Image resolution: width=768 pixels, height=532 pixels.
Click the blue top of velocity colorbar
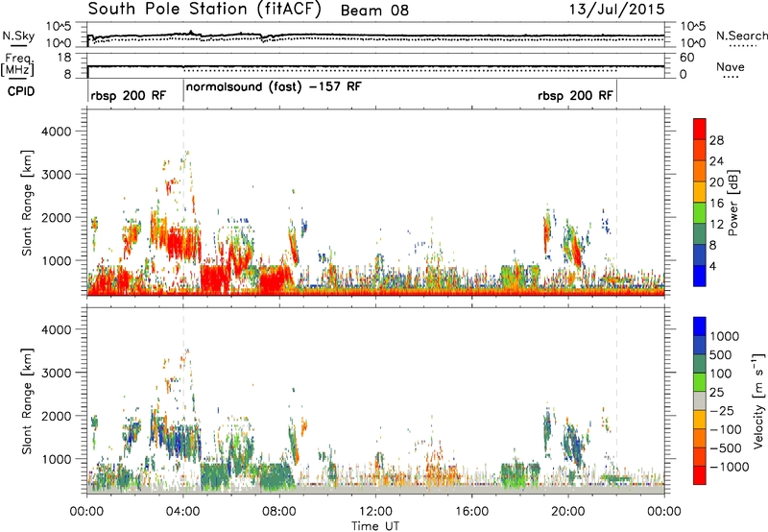pyautogui.click(x=700, y=326)
